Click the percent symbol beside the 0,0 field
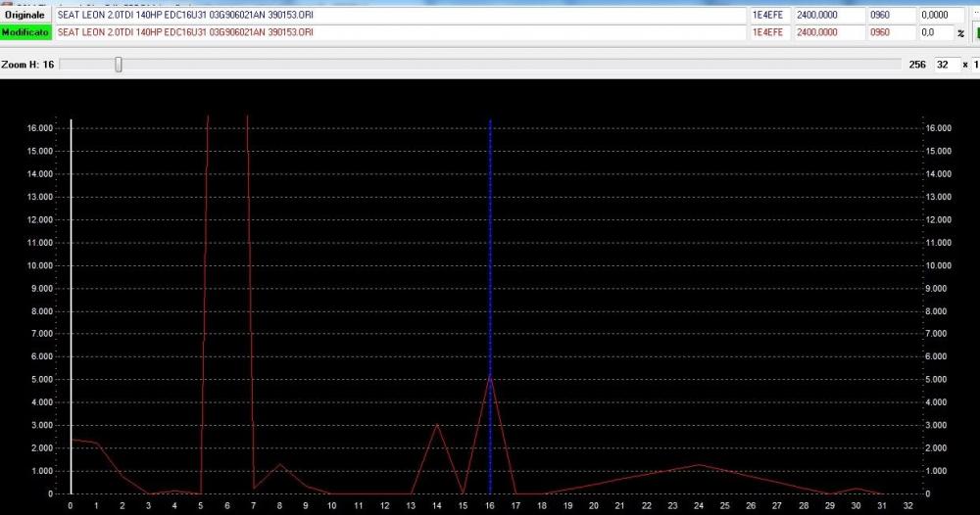This screenshot has width=980, height=515. [x=961, y=33]
